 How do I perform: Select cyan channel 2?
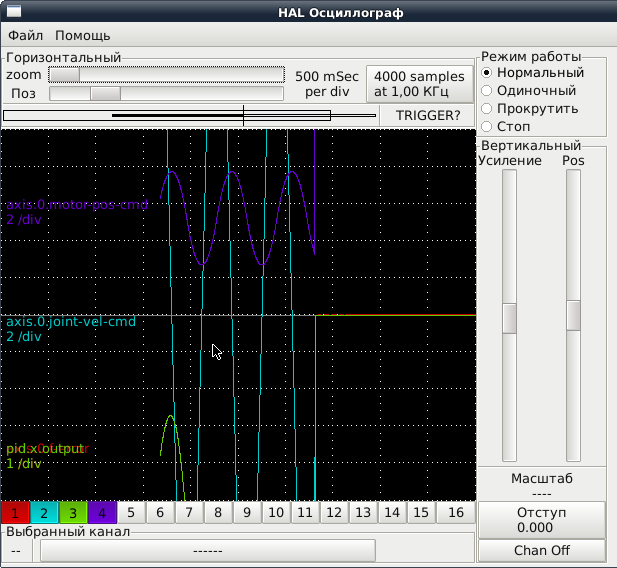[44, 512]
